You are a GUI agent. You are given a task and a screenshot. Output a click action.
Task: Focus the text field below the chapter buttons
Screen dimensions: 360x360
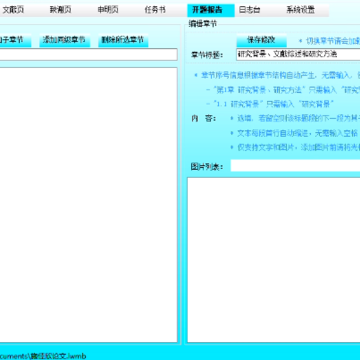pos(88,54)
